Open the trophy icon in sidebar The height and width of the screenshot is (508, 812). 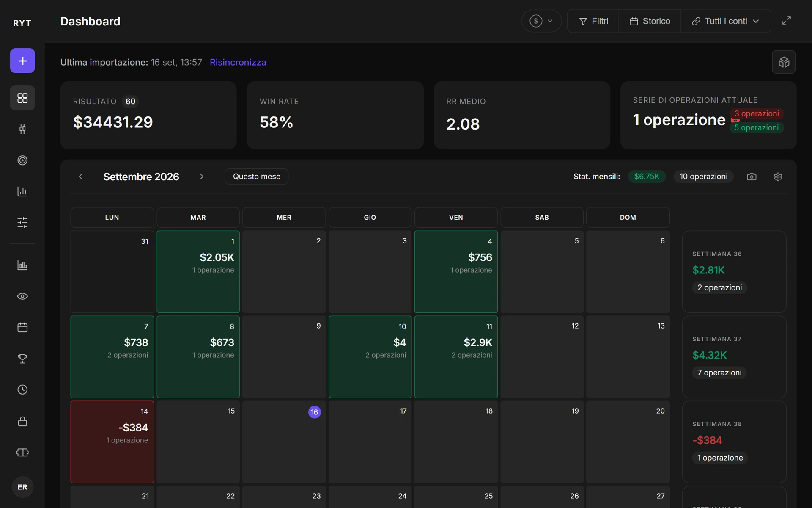(22, 359)
